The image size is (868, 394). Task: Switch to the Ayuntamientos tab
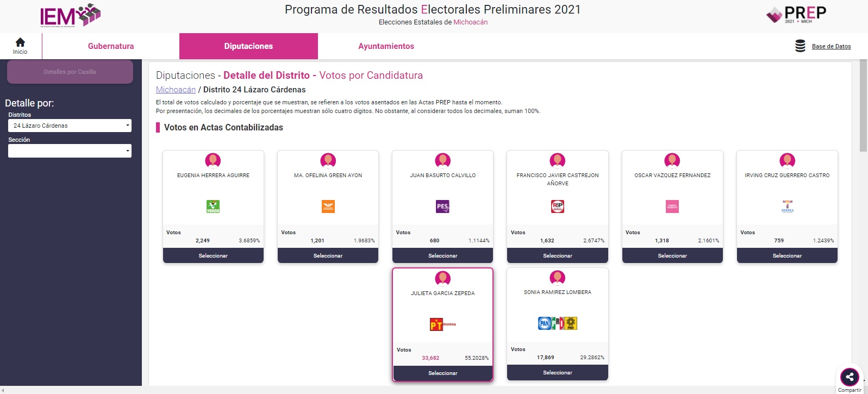pos(386,46)
